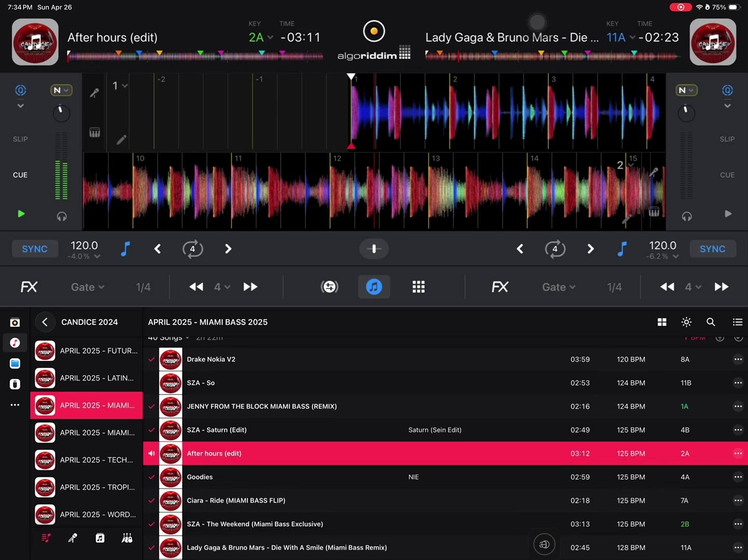748x560 pixels.
Task: Enable SLIP mode on the right deck
Action: [727, 139]
